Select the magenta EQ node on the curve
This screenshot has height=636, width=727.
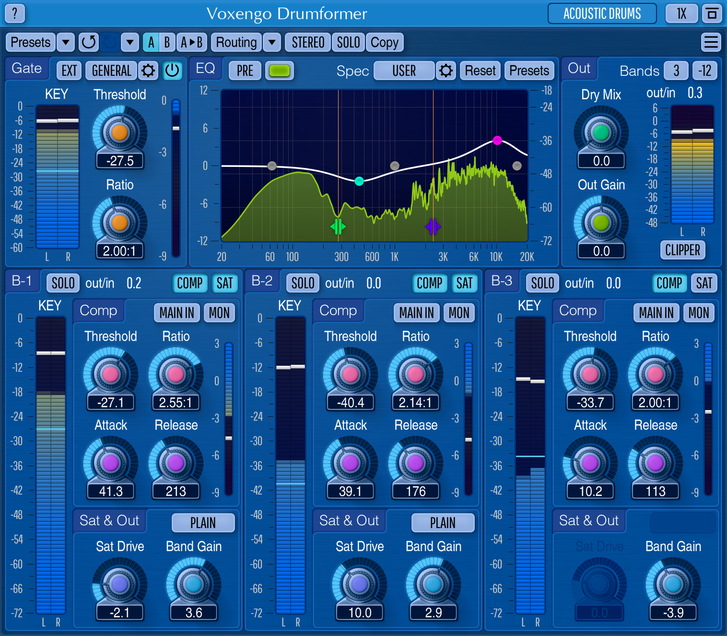(x=497, y=140)
